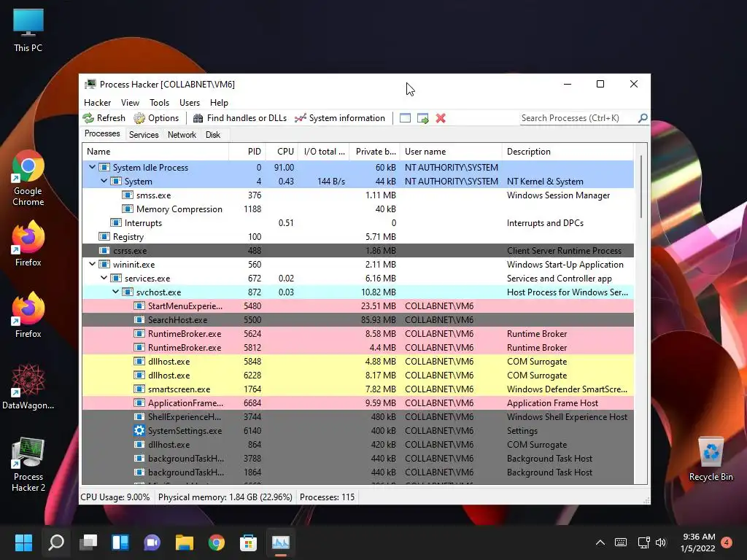Screen dimensions: 747x560
Task: Collapse System Idle Process tree
Action: click(x=93, y=167)
